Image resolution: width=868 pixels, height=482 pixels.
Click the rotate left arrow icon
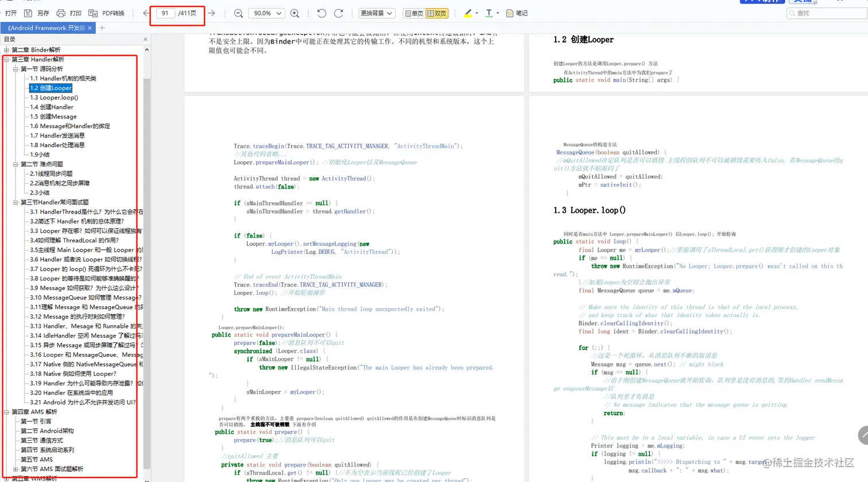pos(321,13)
